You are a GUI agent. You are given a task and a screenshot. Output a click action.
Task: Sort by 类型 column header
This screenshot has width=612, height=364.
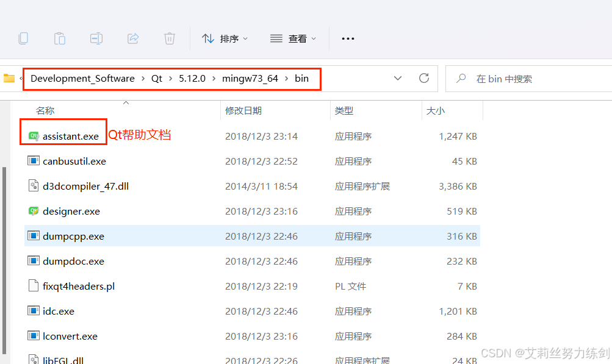coord(344,111)
